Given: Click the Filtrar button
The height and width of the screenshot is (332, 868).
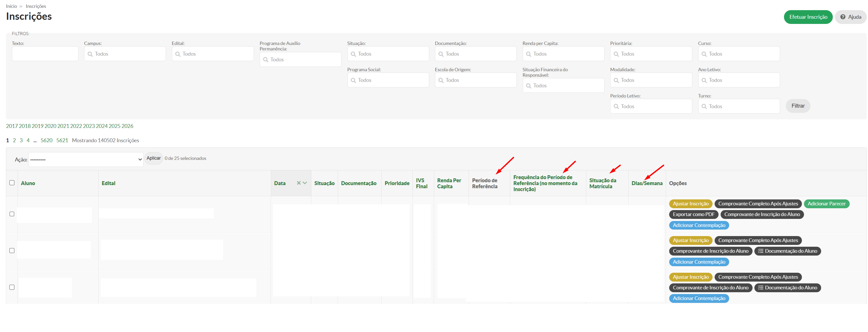Looking at the screenshot, I should tap(798, 106).
